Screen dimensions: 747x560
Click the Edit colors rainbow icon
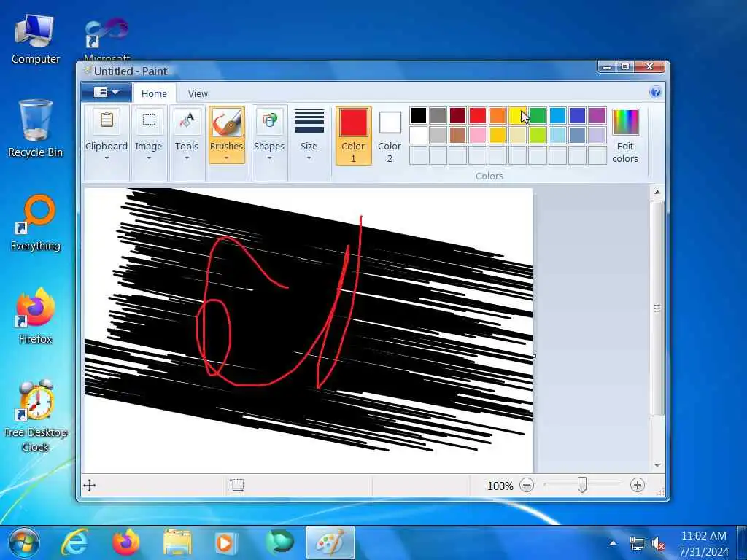(625, 122)
